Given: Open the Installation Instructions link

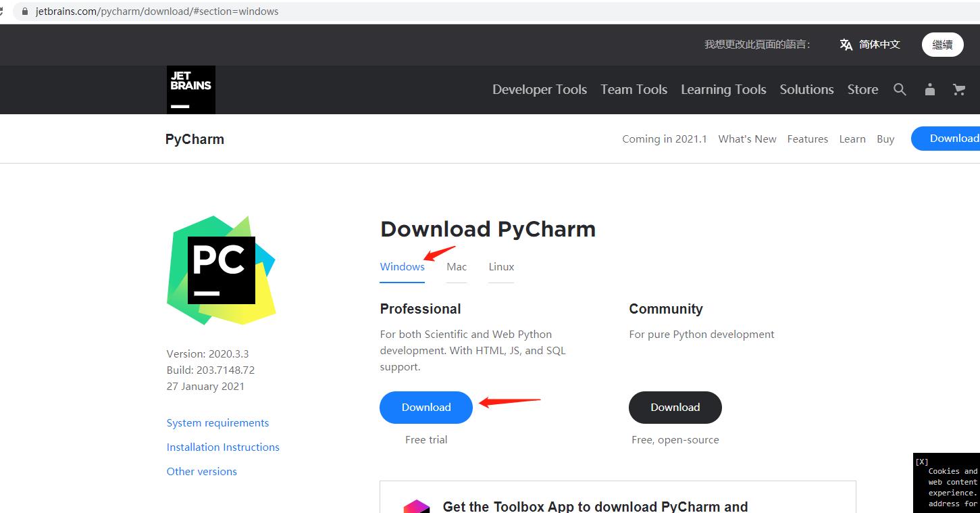Looking at the screenshot, I should (x=223, y=447).
